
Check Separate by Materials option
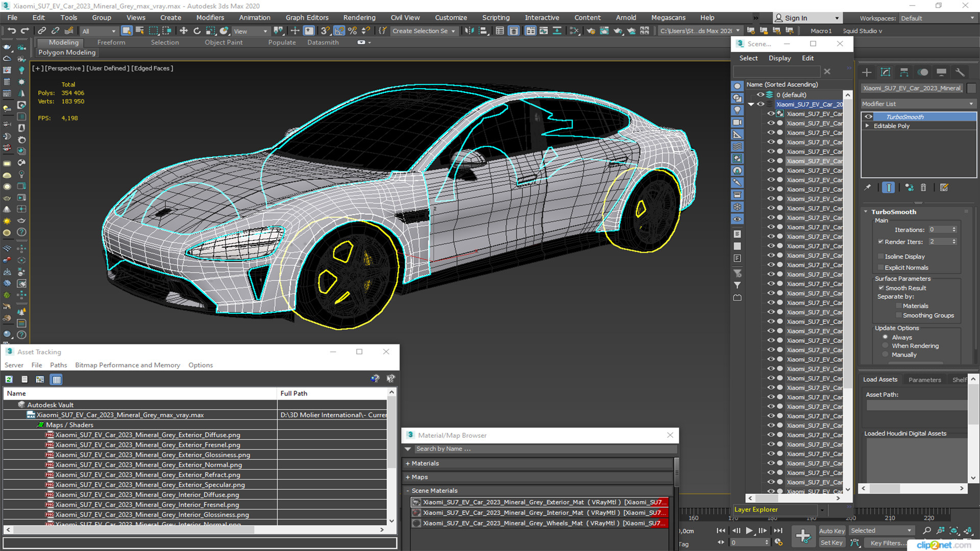[x=899, y=306]
